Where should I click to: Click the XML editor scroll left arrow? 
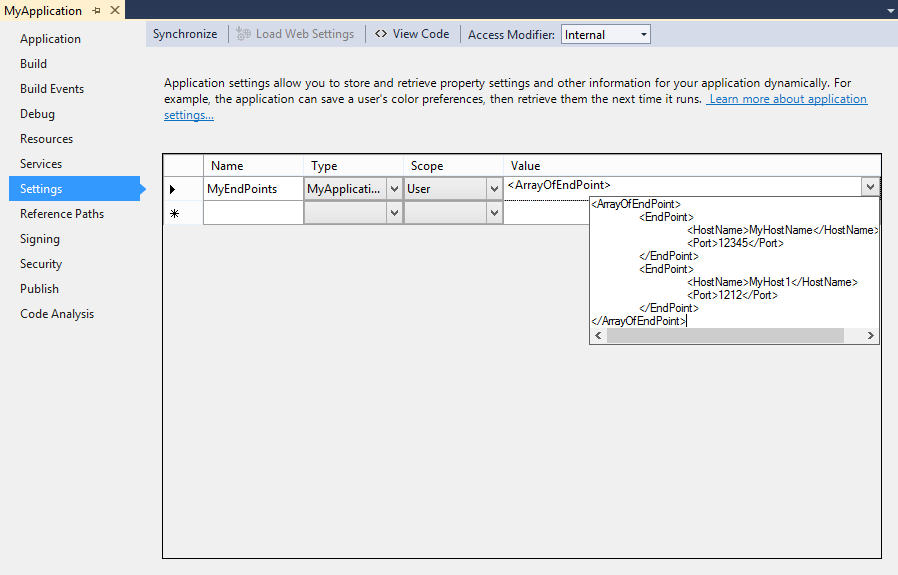(598, 336)
